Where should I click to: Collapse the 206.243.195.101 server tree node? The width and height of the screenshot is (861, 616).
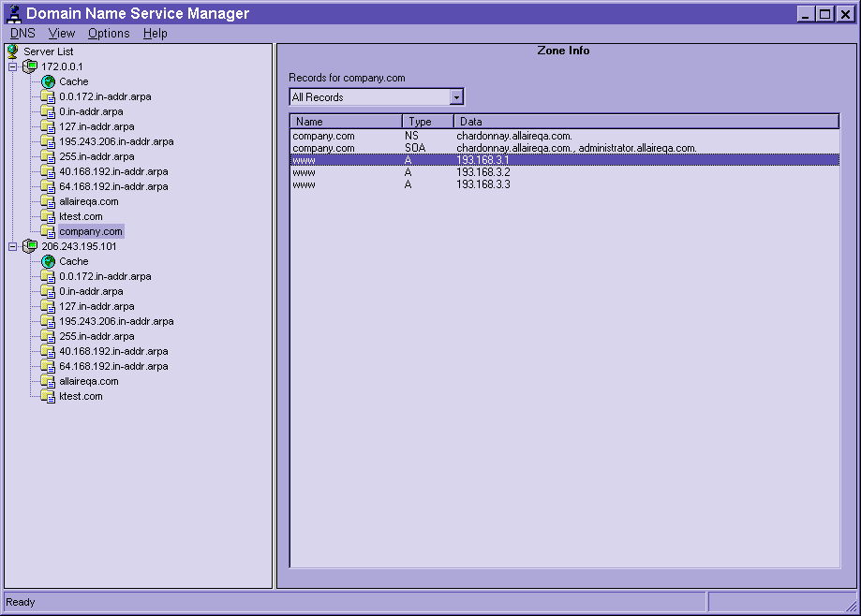pyautogui.click(x=12, y=246)
